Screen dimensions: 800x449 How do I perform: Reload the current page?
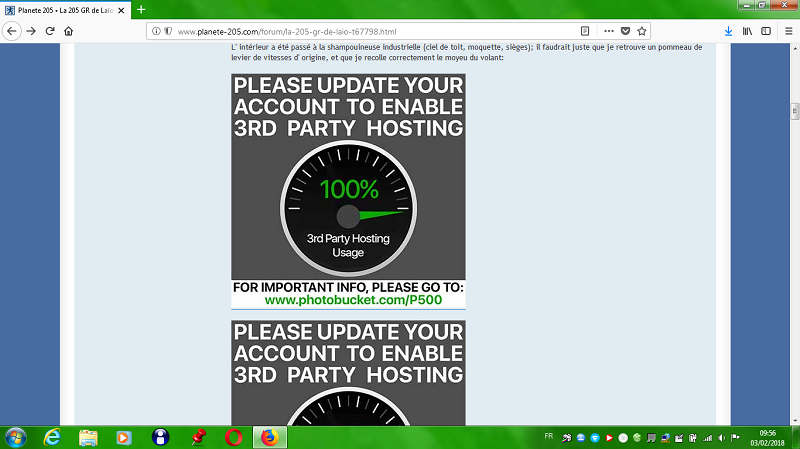click(x=49, y=31)
